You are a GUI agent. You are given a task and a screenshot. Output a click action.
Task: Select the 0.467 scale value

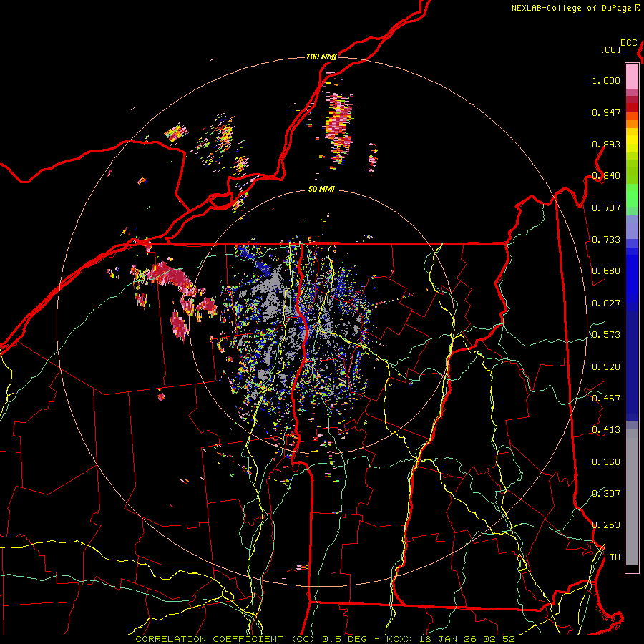click(606, 399)
